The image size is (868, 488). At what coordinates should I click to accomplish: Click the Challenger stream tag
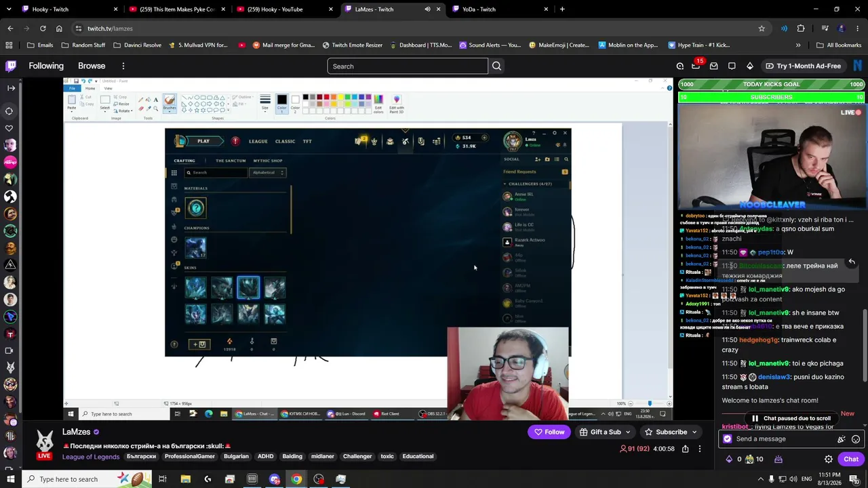coord(357,456)
